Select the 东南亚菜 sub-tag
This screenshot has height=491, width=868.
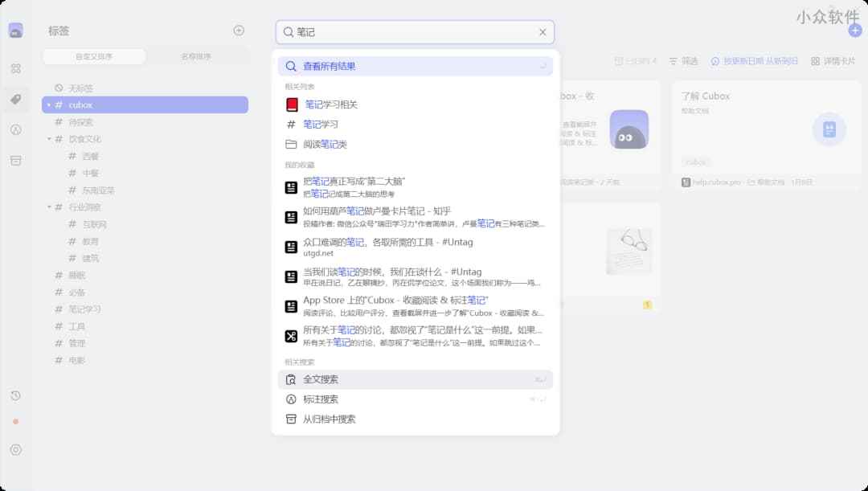click(145, 190)
